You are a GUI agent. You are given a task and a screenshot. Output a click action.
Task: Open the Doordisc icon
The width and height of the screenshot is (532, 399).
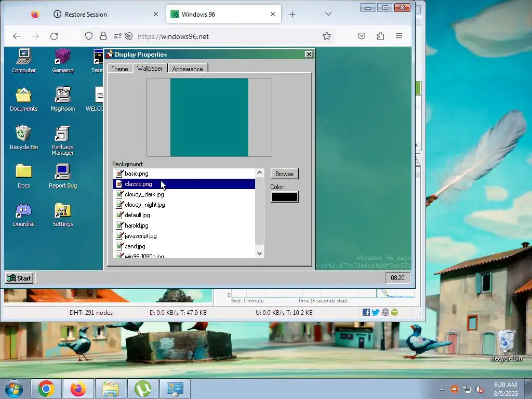click(x=23, y=215)
